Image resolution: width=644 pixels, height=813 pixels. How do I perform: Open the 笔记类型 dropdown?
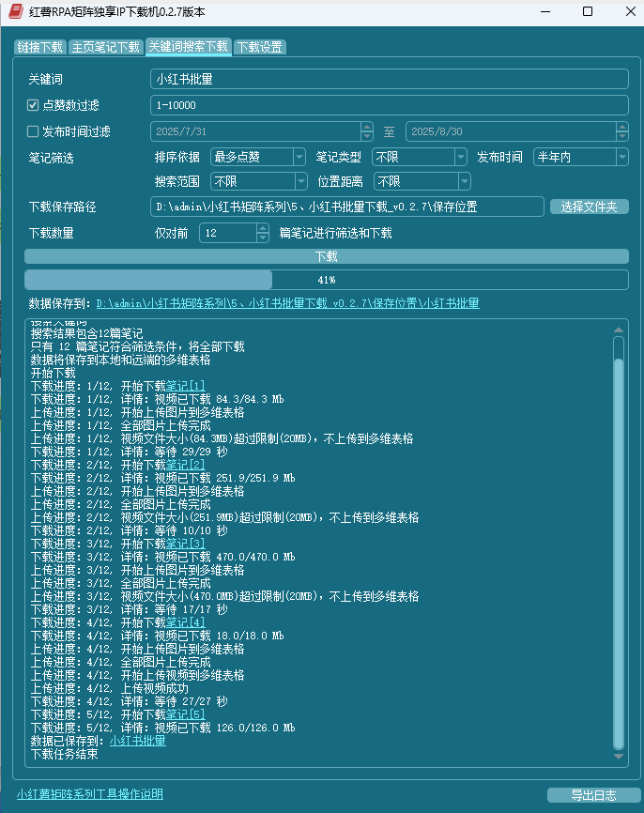tap(420, 157)
